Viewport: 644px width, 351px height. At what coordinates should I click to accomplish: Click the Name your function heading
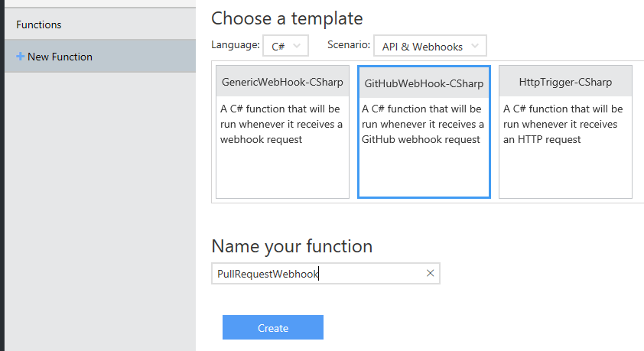pos(291,246)
